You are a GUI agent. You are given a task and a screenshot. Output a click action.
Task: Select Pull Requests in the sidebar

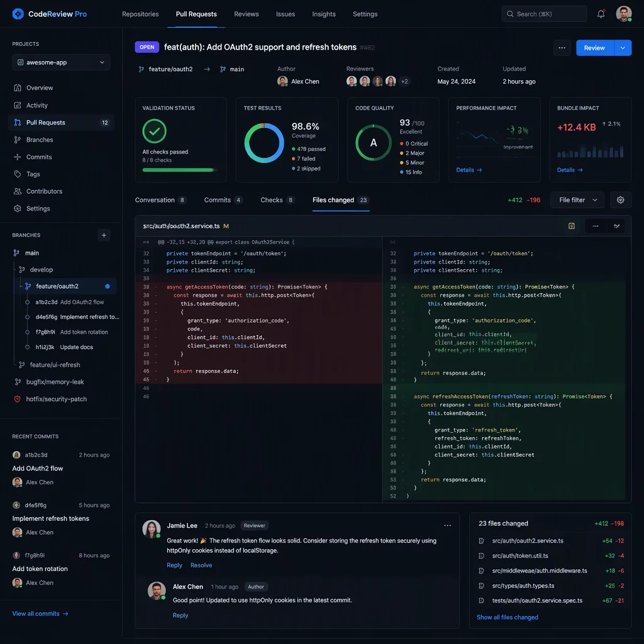pos(61,123)
